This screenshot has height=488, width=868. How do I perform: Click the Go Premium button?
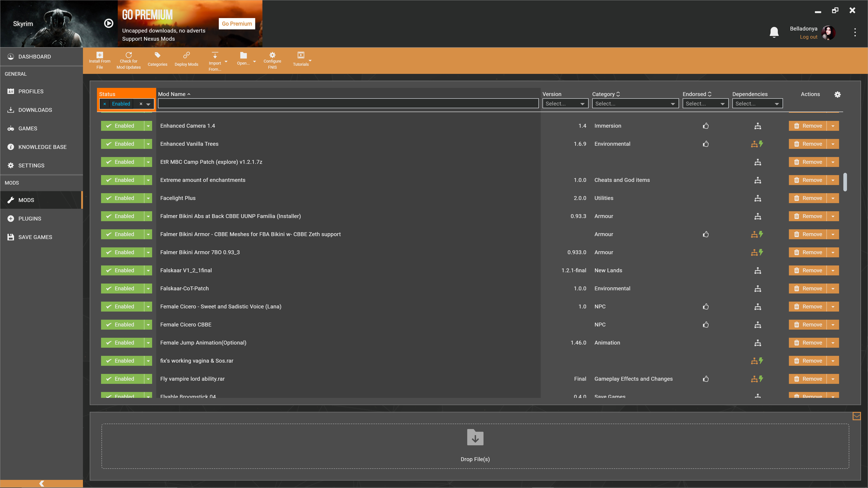[x=236, y=23]
